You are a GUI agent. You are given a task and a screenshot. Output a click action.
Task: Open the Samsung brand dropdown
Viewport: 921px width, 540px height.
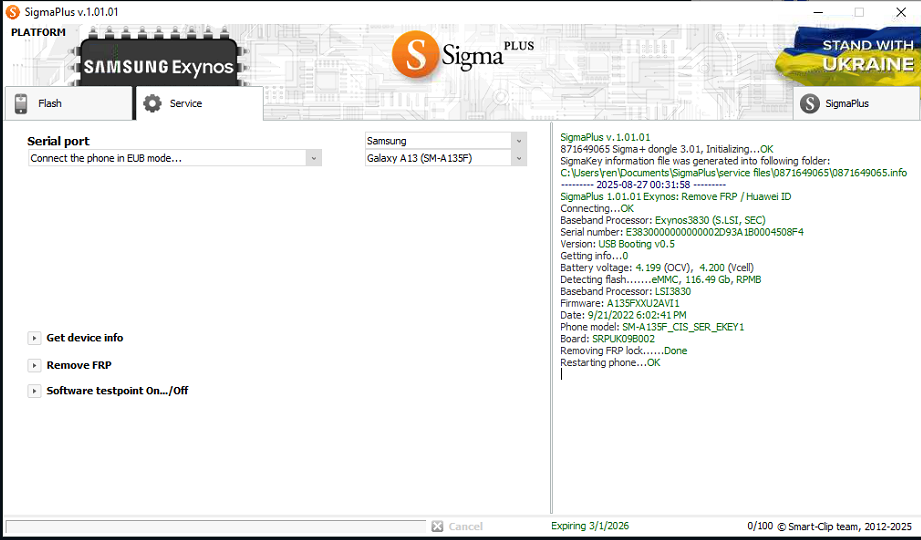[519, 141]
